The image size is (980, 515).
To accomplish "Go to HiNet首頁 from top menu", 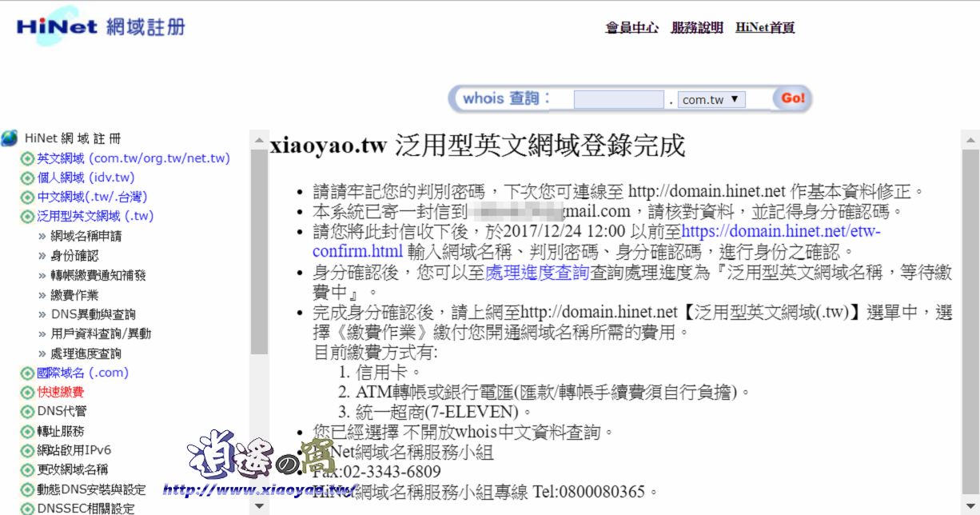I will point(765,27).
